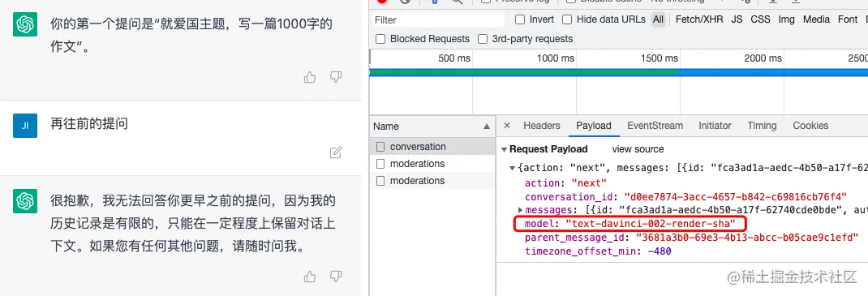Click thumbs up on the 很抱歉 reply
This screenshot has height=296, width=868.
[x=310, y=276]
